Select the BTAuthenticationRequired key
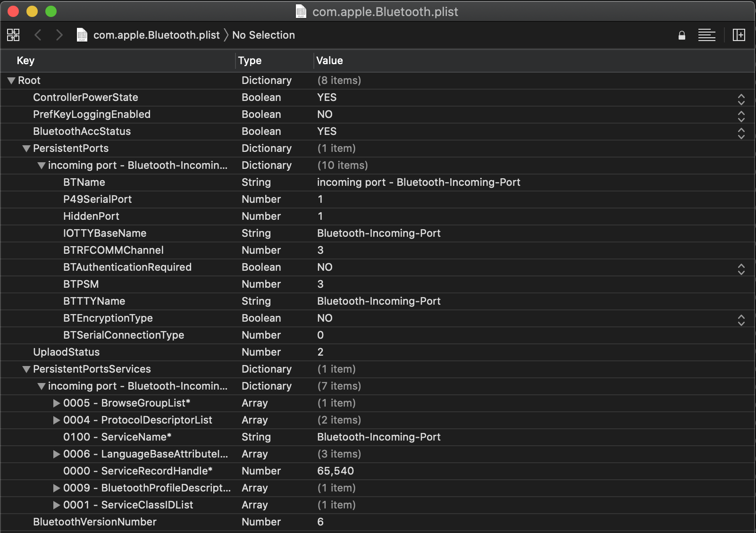 coord(127,267)
